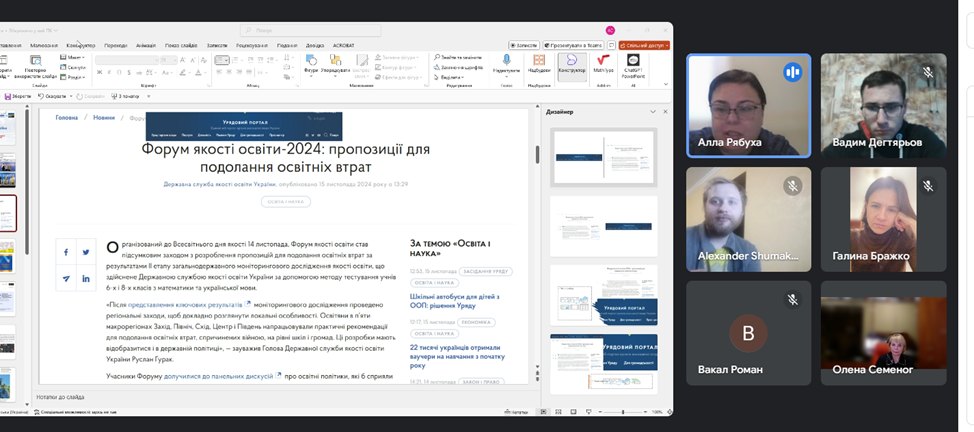
Task: Select the first Дизайнер design suggestion
Action: click(603, 157)
